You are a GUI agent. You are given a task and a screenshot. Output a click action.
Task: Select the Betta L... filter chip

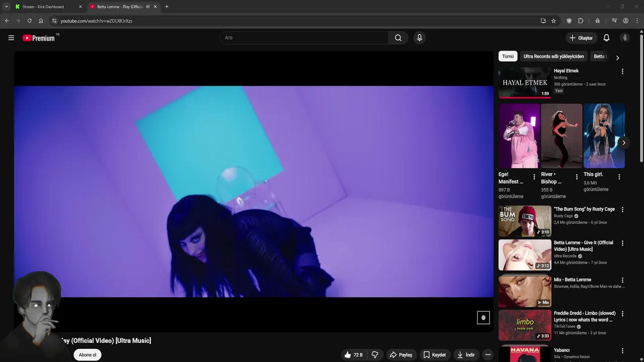[x=600, y=56]
